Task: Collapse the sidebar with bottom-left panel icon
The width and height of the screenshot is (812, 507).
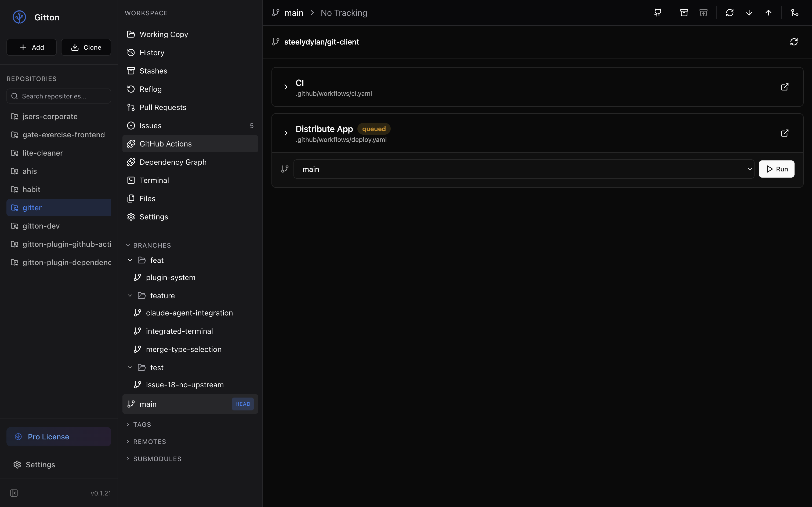Action: click(x=14, y=493)
